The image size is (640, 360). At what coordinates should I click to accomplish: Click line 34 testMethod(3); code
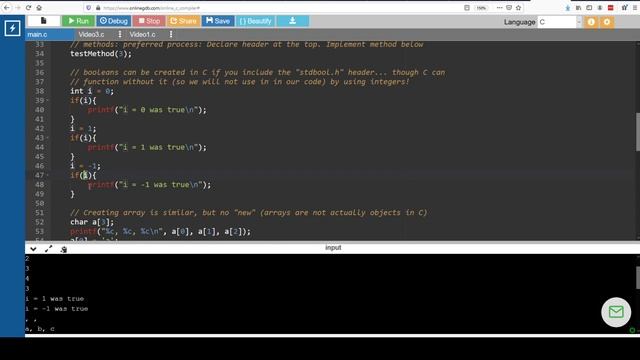click(101, 53)
